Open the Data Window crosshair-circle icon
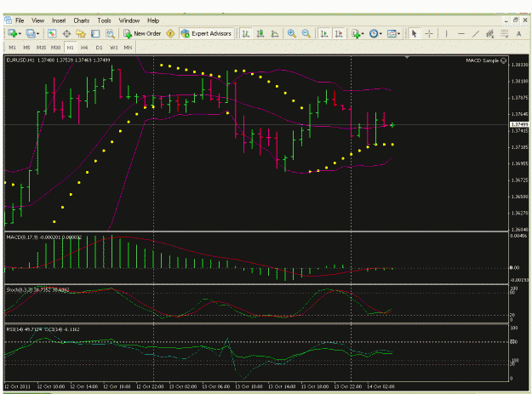 [66, 33]
